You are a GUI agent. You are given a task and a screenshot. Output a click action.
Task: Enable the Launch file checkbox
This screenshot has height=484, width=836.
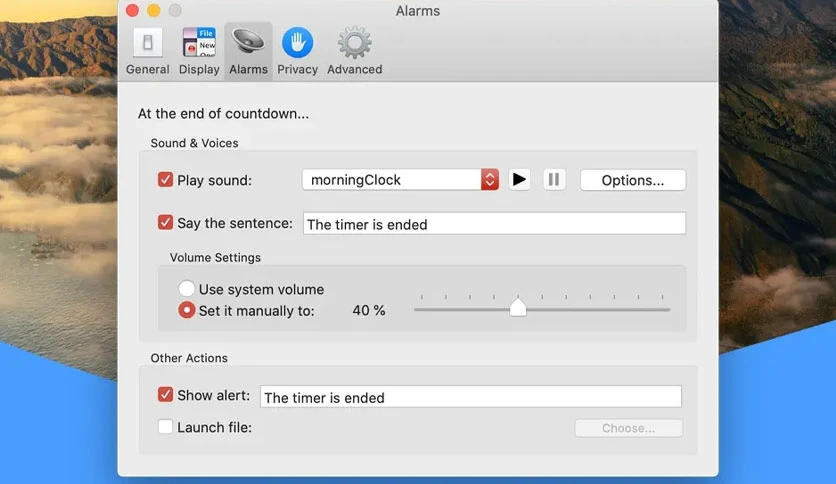(x=165, y=426)
